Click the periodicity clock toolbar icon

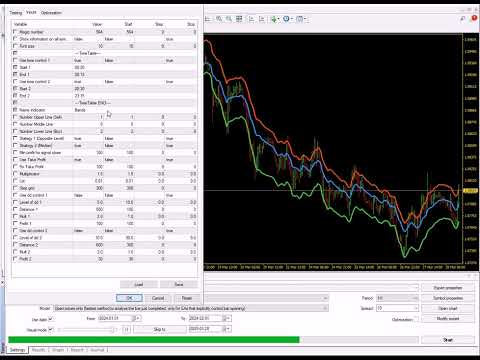click(287, 19)
